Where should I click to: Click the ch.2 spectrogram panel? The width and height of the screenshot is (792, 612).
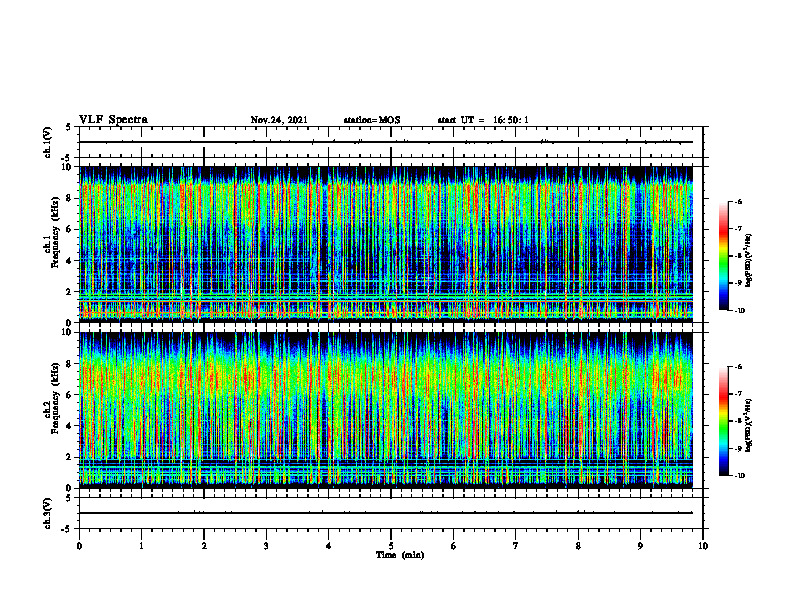tap(386, 410)
